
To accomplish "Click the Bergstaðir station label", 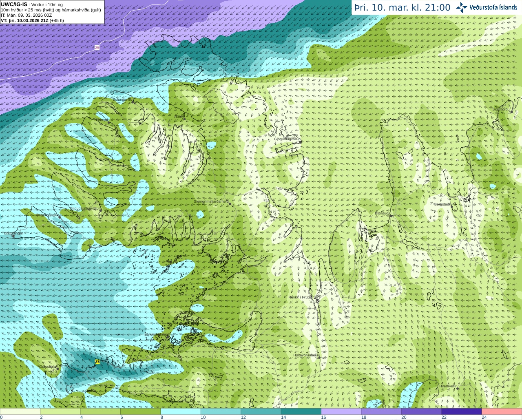I will [442, 204].
